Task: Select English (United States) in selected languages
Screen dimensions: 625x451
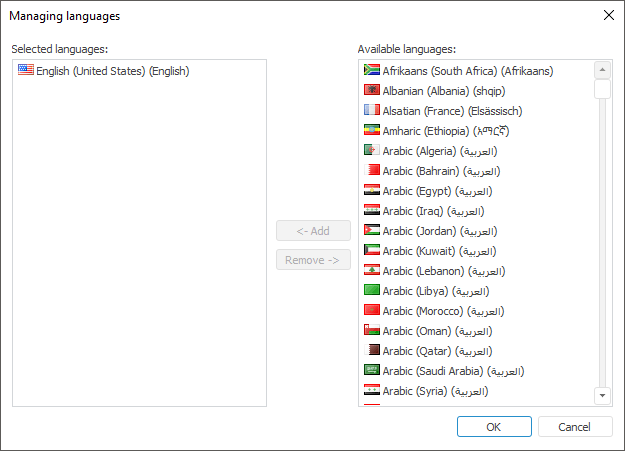Action: pyautogui.click(x=112, y=71)
